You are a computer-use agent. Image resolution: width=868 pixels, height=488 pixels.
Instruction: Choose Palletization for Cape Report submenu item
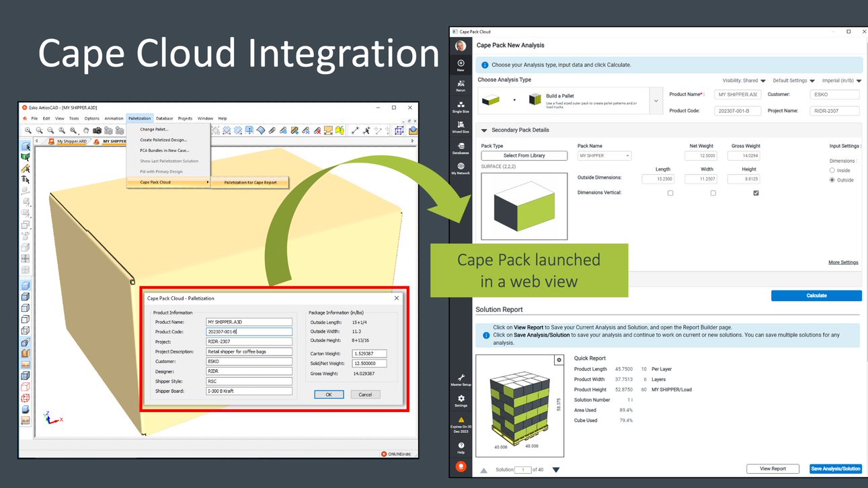tap(249, 182)
